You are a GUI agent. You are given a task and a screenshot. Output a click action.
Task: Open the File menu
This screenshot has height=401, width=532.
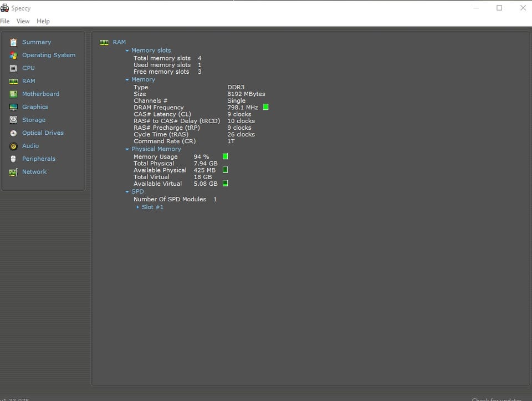click(x=5, y=21)
